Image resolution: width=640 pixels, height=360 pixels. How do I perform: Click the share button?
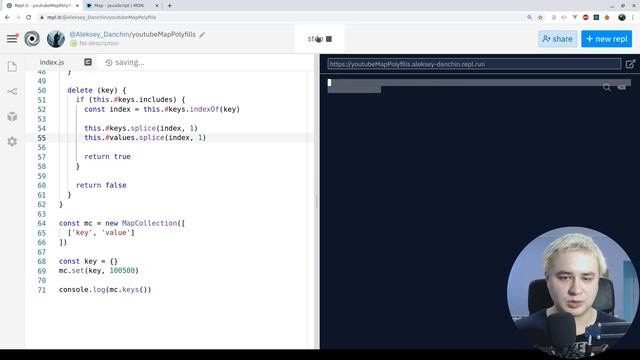pyautogui.click(x=558, y=39)
